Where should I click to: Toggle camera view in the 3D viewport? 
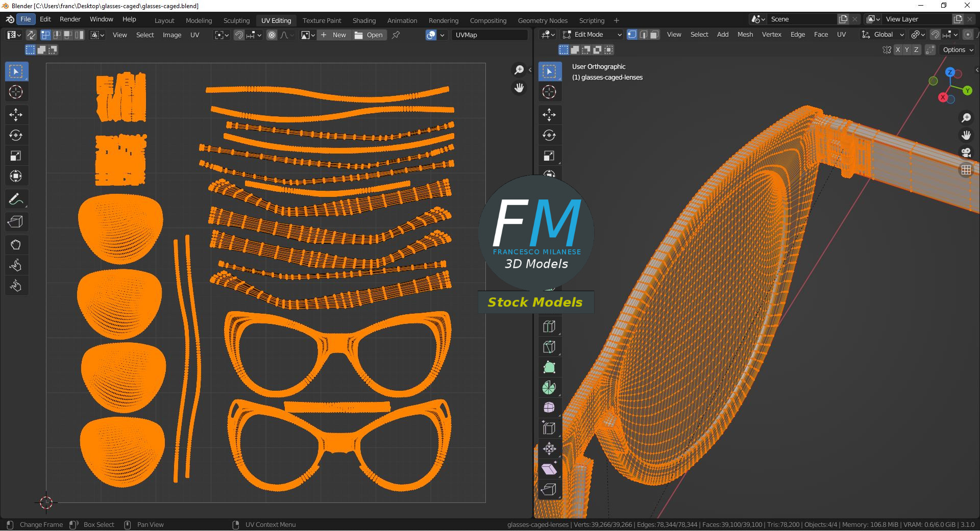pyautogui.click(x=966, y=153)
